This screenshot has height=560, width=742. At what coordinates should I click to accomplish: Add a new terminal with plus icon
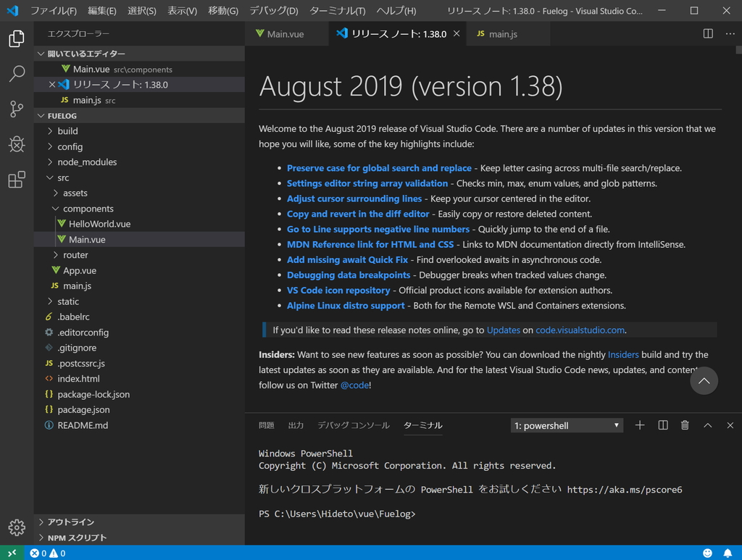640,425
